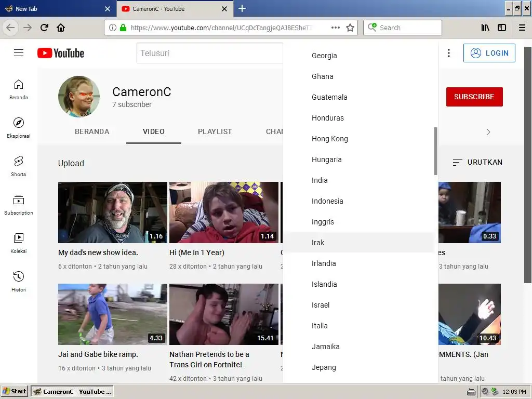Open the Windows Start menu
The height and width of the screenshot is (399, 532).
point(15,391)
